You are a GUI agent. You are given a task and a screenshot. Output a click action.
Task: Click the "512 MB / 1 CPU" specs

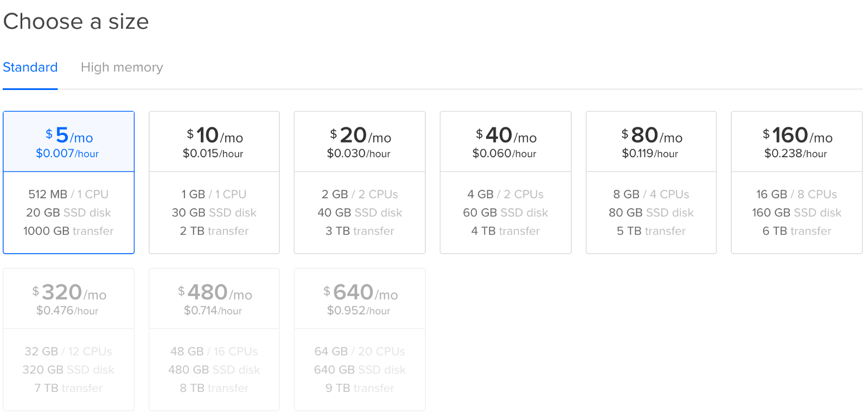68,194
